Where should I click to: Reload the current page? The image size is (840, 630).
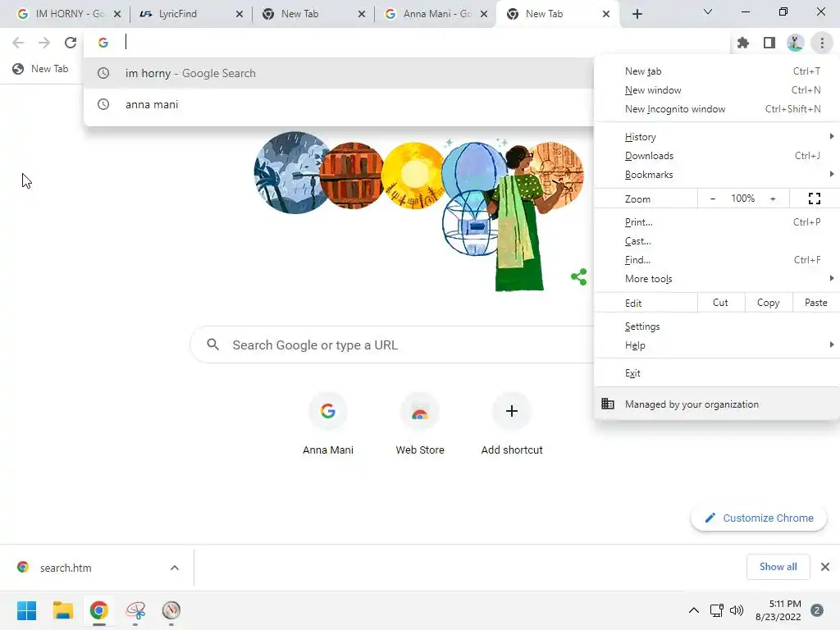point(71,43)
